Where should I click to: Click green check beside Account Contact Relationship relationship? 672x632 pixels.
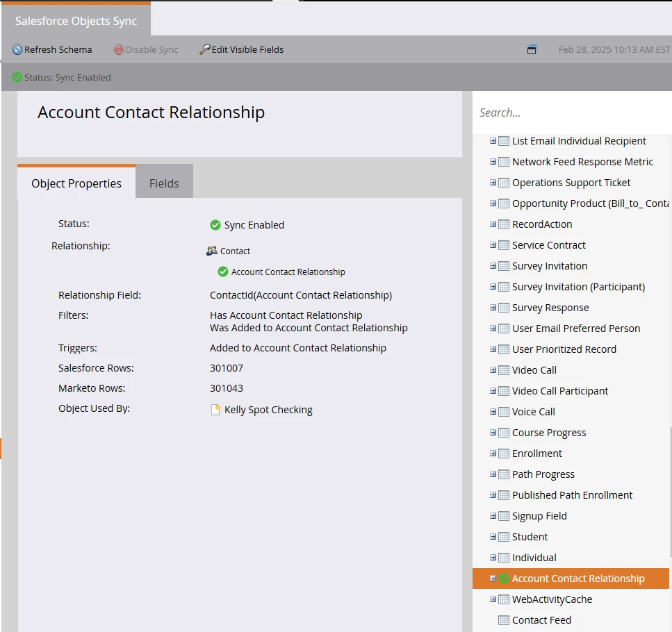(223, 272)
